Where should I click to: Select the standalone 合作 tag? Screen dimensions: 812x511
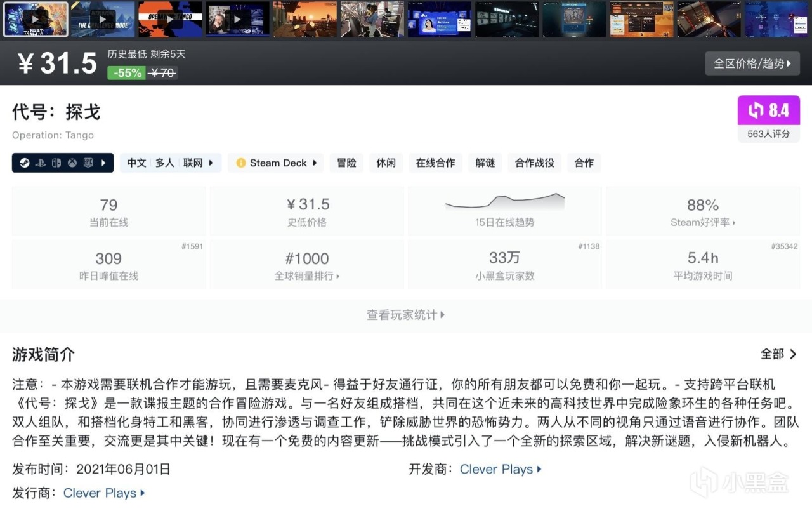(x=584, y=163)
